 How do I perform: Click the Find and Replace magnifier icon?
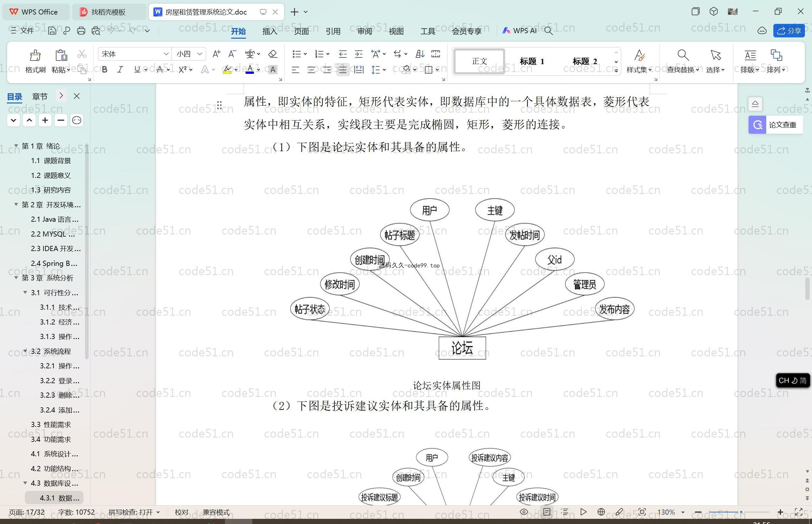(683, 55)
